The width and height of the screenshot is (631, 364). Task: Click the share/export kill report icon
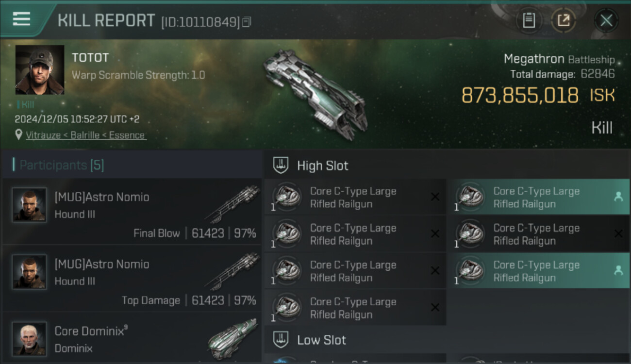(564, 20)
